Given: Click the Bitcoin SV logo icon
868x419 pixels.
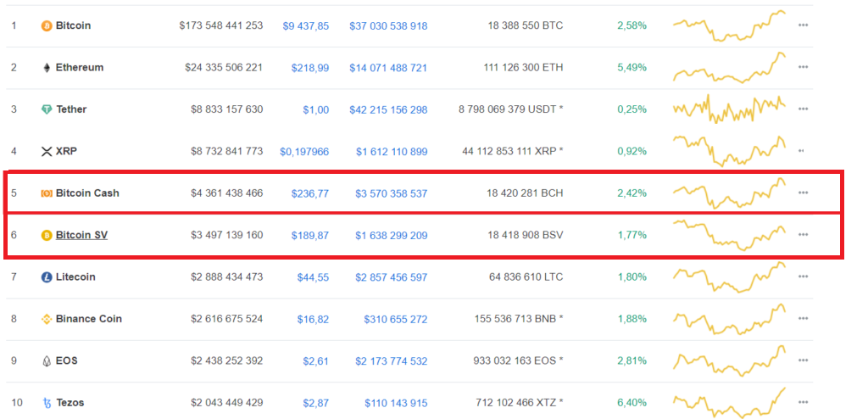Looking at the screenshot, I should (47, 235).
